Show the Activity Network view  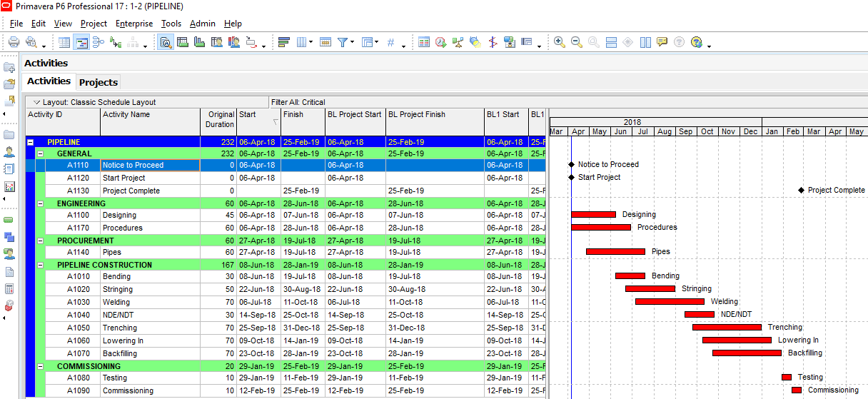pos(99,42)
